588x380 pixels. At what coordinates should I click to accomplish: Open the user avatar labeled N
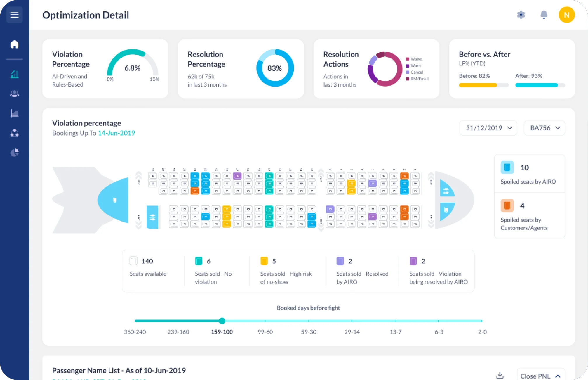point(566,15)
